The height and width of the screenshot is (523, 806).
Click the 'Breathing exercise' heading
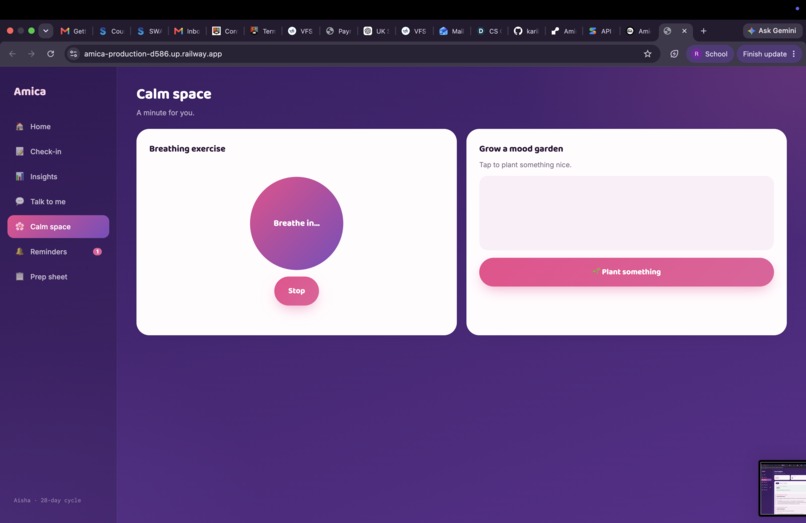point(187,149)
